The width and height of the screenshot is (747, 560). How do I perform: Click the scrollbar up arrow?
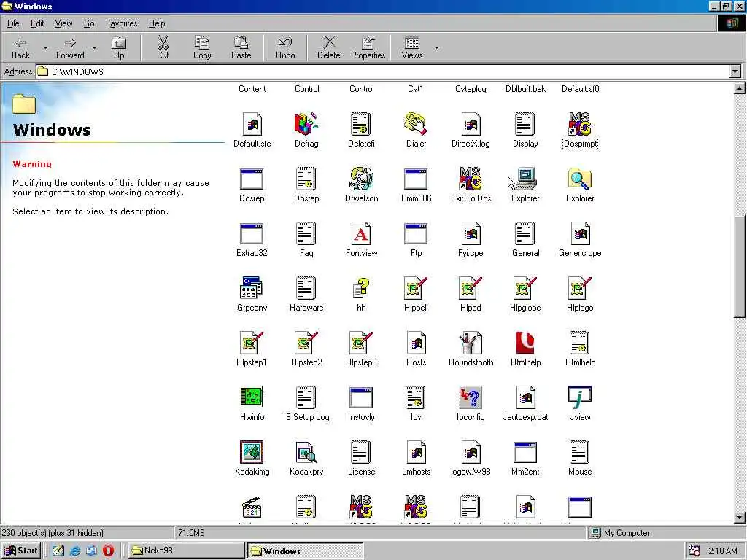click(740, 88)
